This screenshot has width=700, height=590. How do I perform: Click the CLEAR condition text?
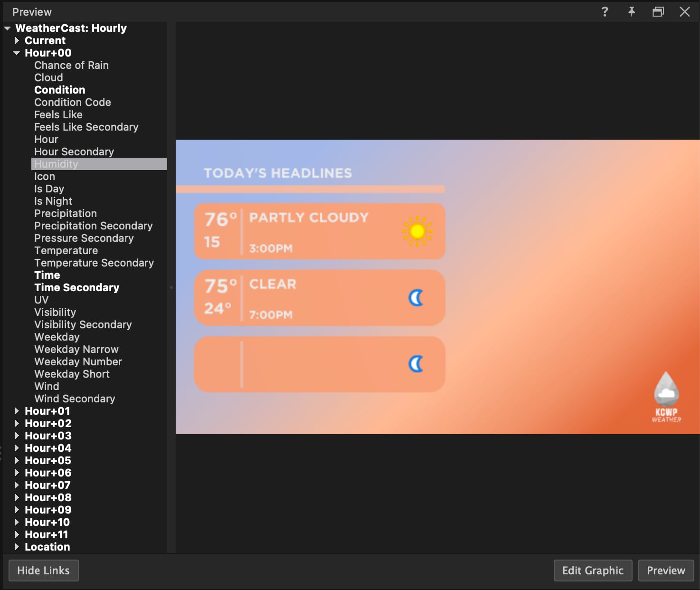tap(273, 284)
